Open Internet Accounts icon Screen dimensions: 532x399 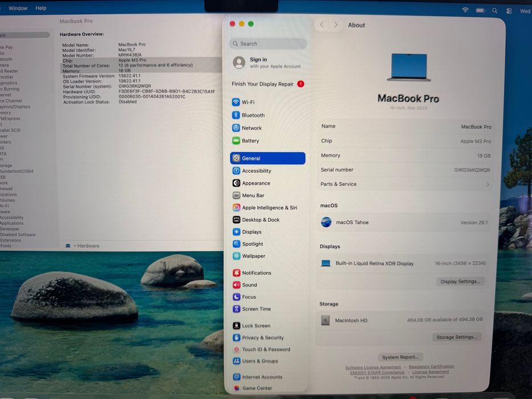[237, 377]
